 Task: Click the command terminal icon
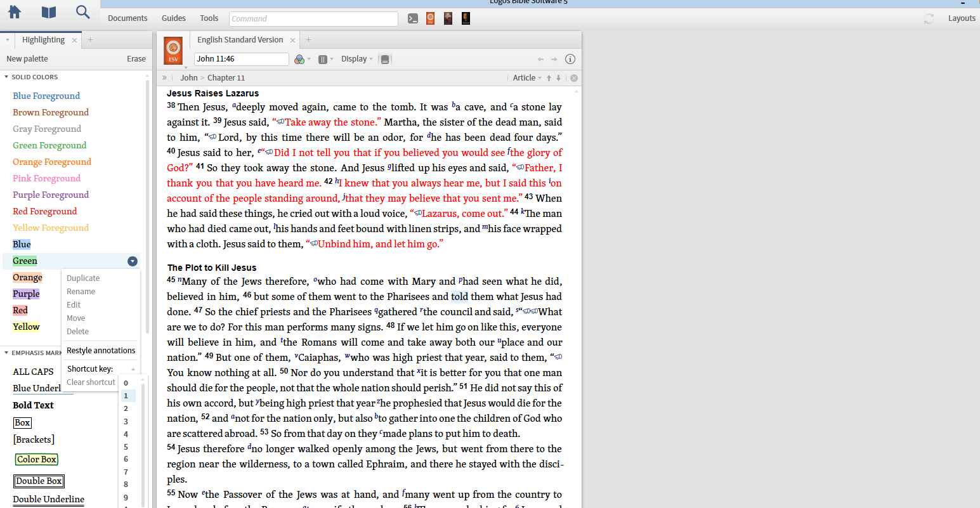(413, 18)
